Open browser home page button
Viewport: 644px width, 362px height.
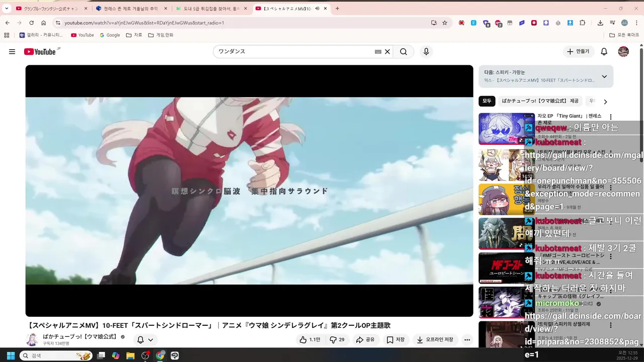tap(44, 23)
